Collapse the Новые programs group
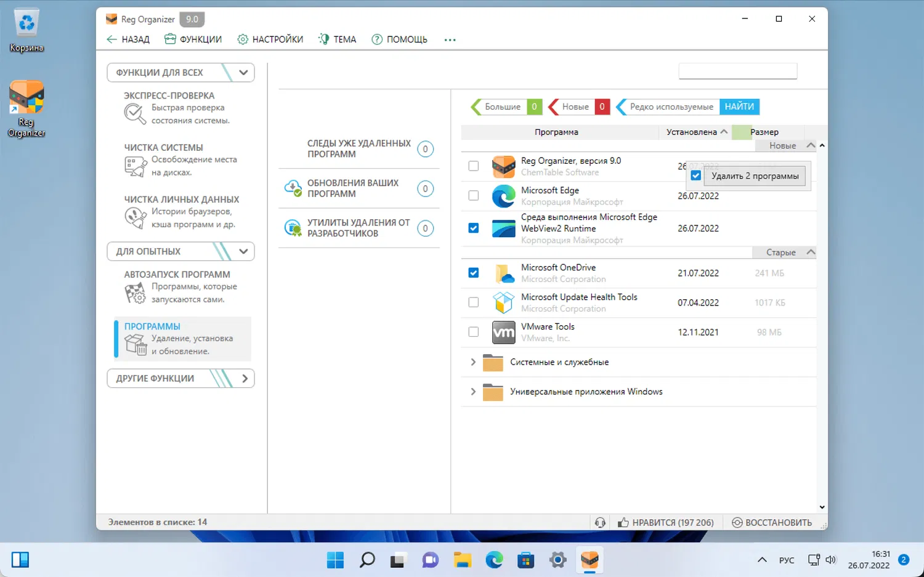 coord(811,145)
